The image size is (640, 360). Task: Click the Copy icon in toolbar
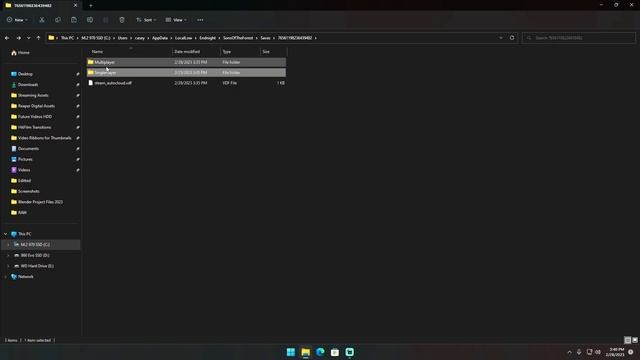coord(58,20)
